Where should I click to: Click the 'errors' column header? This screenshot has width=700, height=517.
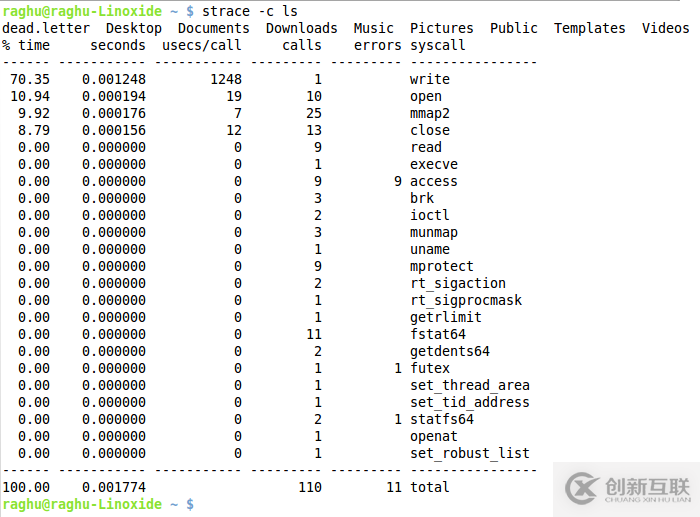point(378,45)
